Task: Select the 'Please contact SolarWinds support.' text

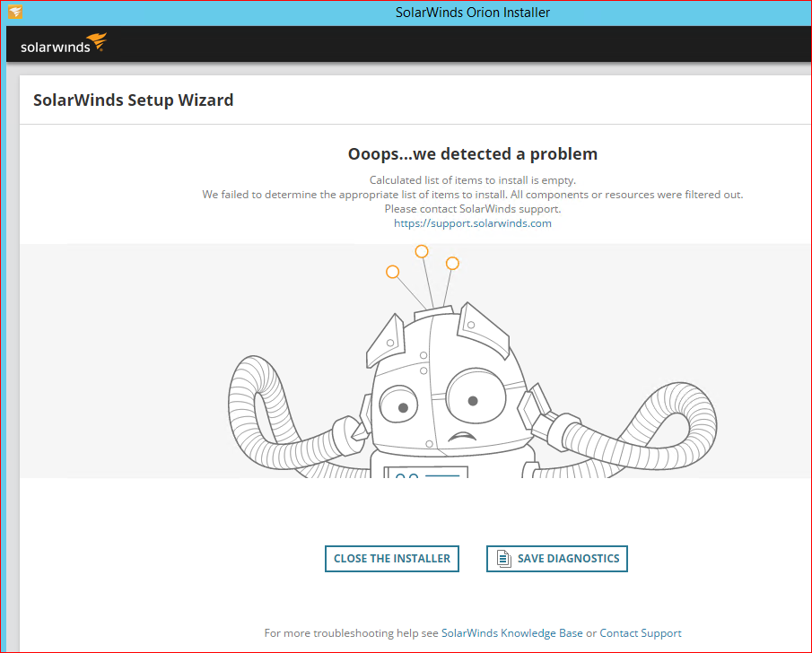Action: [473, 209]
